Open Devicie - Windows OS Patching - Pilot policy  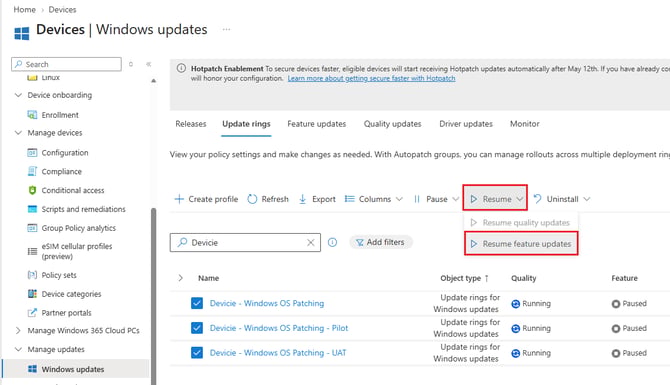[279, 328]
